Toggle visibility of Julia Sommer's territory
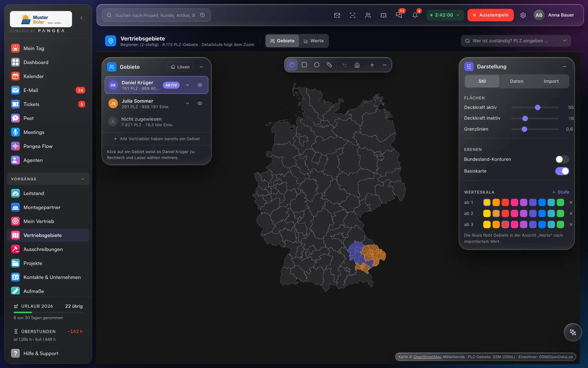The width and height of the screenshot is (588, 368). coord(200,103)
